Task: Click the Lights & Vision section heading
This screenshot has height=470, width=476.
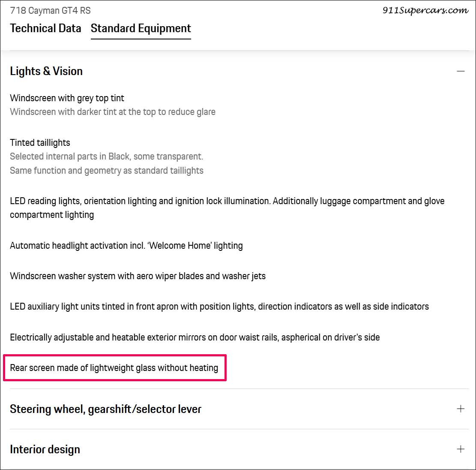Action: pos(46,71)
